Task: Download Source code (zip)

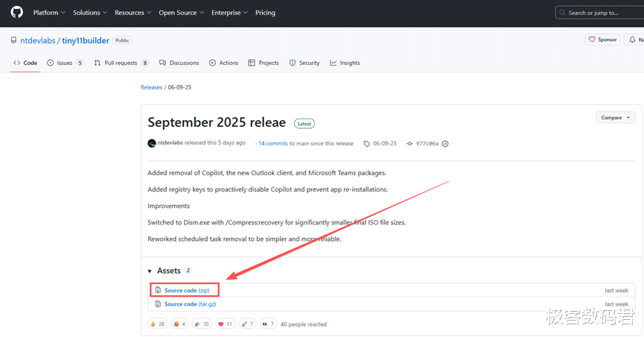Action: [x=187, y=291]
